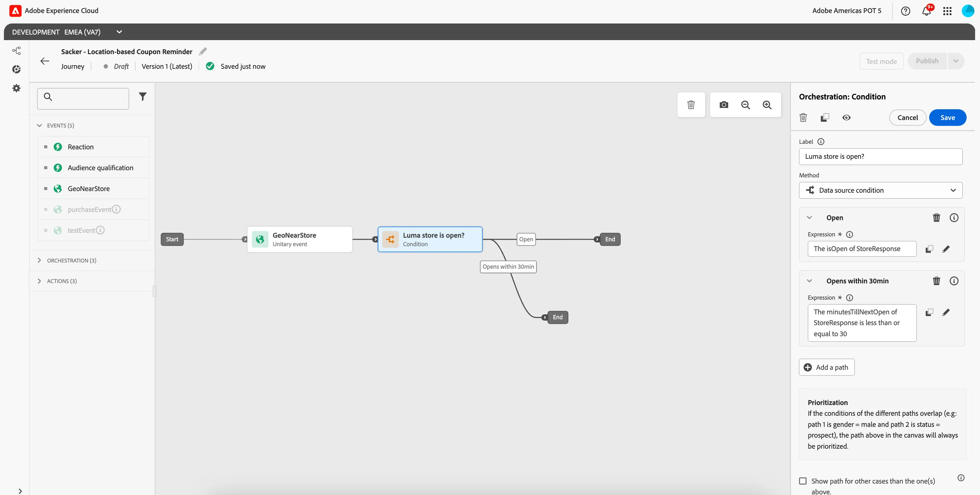The width and height of the screenshot is (980, 495).
Task: Open the sandbox selector dropdown arrow
Action: pyautogui.click(x=119, y=32)
